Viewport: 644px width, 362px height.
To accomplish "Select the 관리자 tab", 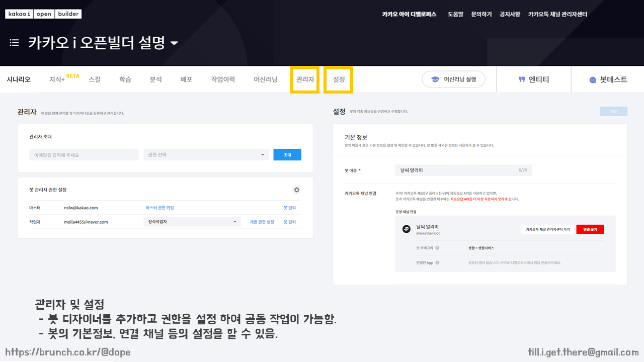I will click(x=305, y=79).
